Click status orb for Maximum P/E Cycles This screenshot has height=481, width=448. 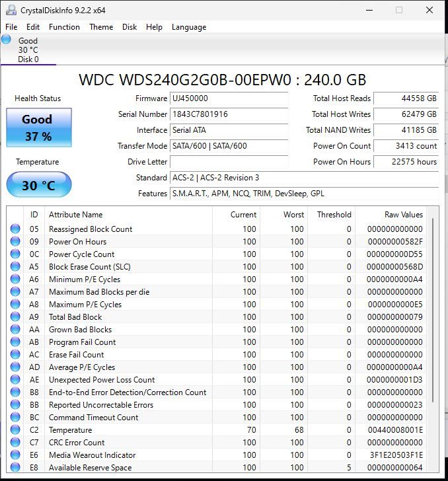pyautogui.click(x=15, y=305)
